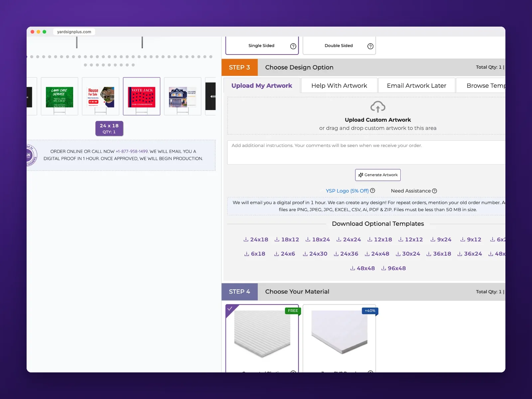Download the 24x48 template
The image size is (532, 399).
pyautogui.click(x=377, y=254)
